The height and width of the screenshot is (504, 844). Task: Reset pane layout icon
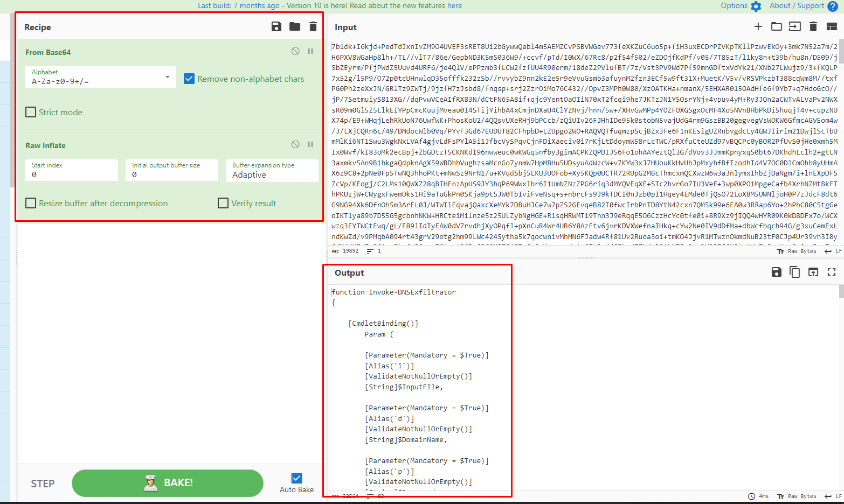pos(832,26)
